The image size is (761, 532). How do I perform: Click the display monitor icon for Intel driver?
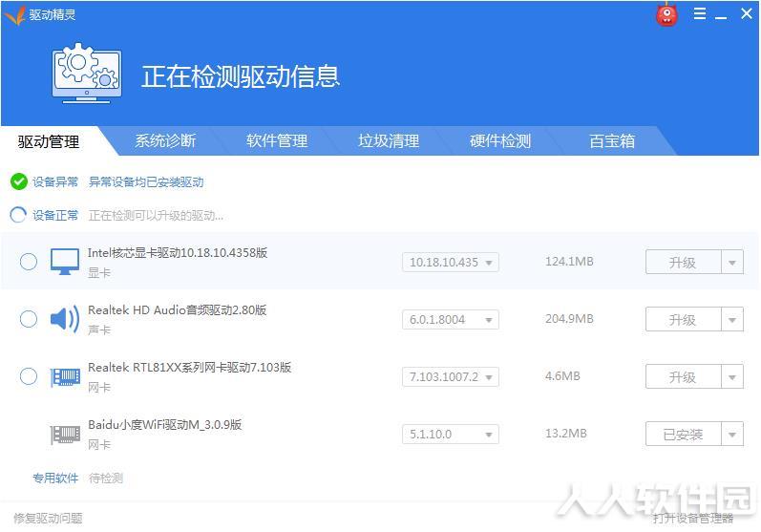tap(65, 262)
